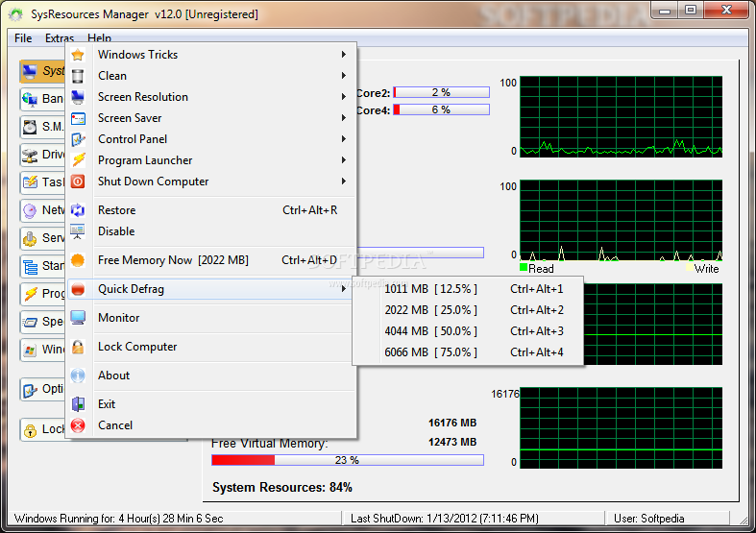Viewport: 756px width, 533px height.
Task: Click the Restore arrows icon
Action: coord(78,210)
